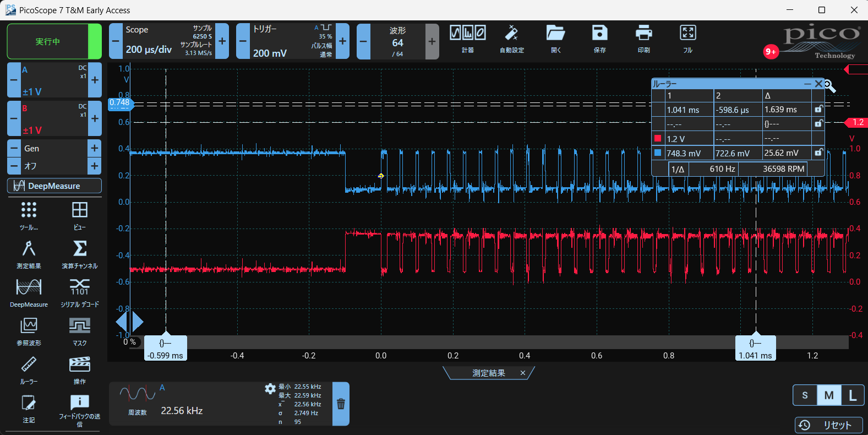
Task: Delete the frequency measurement with trash icon
Action: click(341, 404)
